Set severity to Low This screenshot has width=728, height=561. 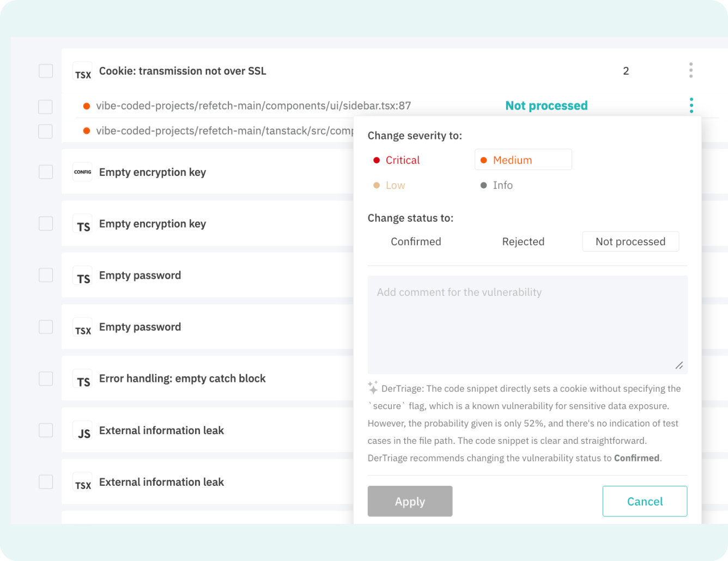pos(389,185)
